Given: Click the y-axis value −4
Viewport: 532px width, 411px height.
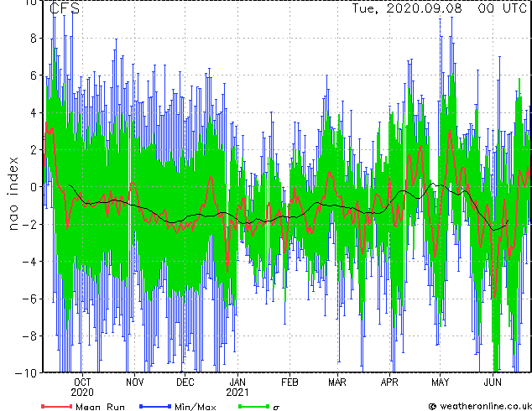Looking at the screenshot, I should coord(29,262).
